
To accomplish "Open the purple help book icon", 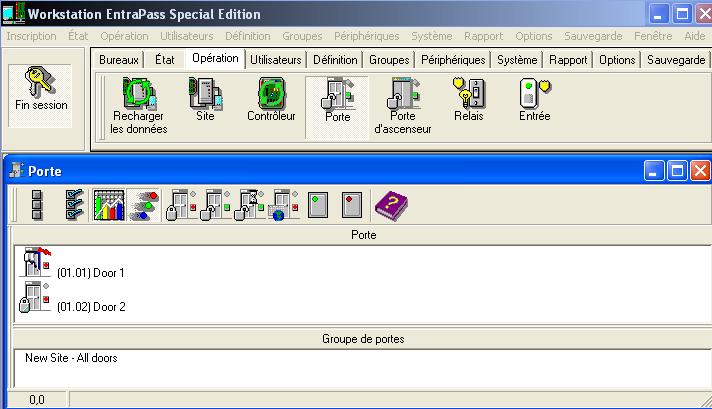I will pos(391,206).
